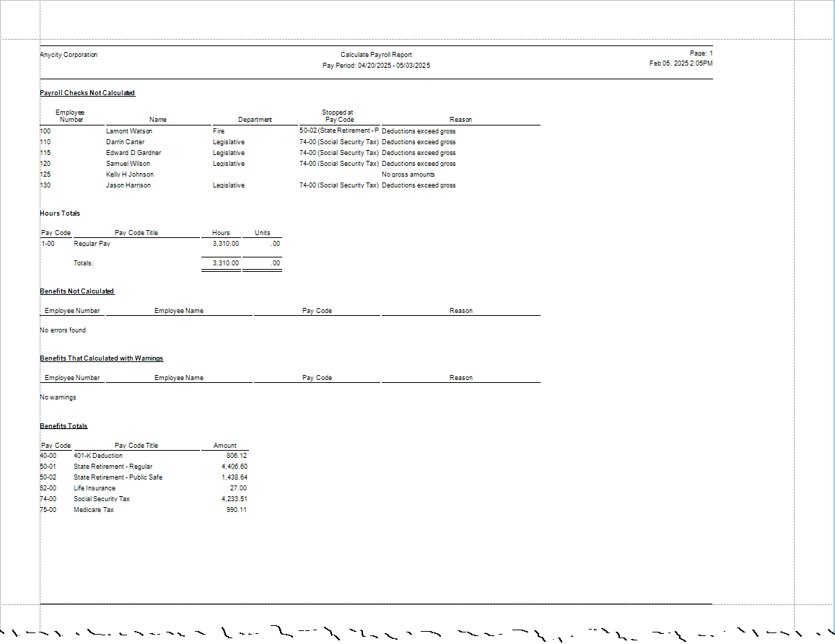Select employee name Edward D Gardner
835x644 pixels.
[133, 153]
